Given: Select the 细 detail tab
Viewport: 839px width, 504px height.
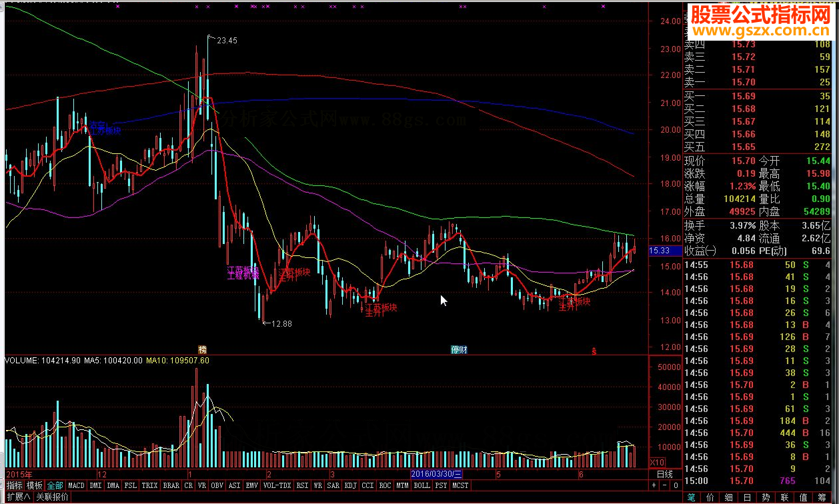Looking at the screenshot, I should coord(729,497).
